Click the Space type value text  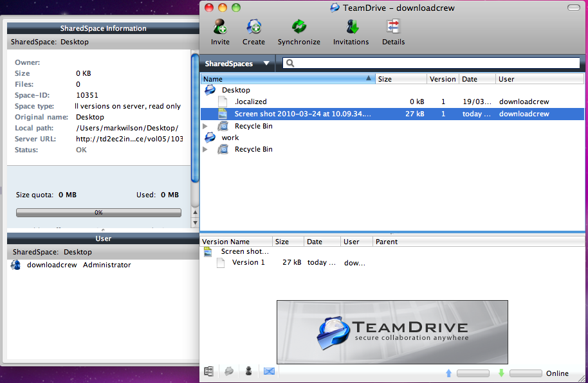click(127, 107)
